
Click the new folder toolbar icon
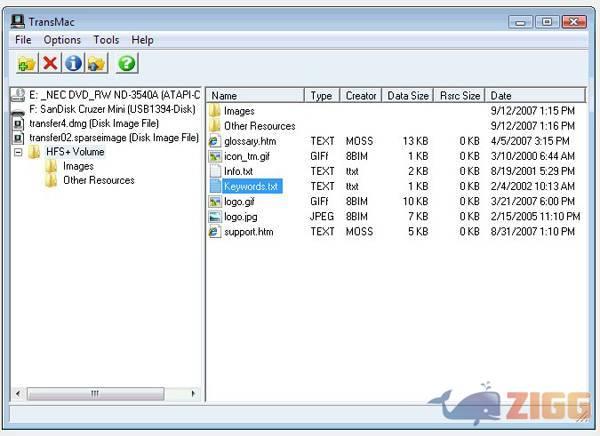[x=27, y=63]
